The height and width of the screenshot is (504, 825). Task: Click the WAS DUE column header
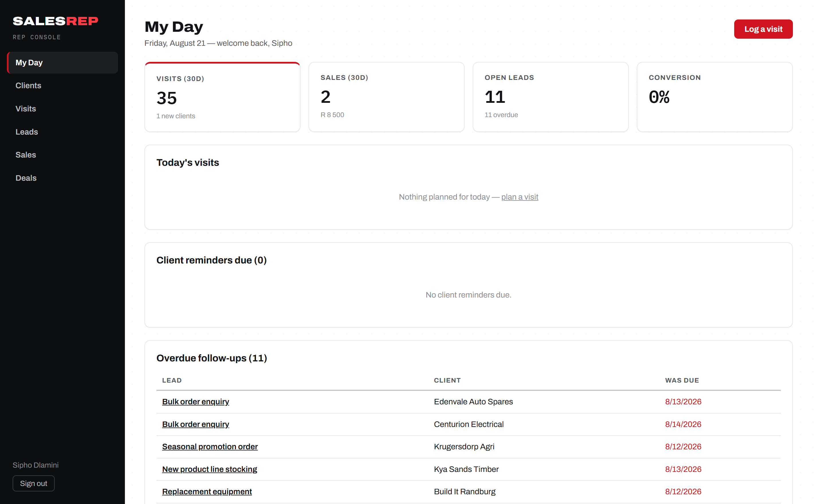682,380
